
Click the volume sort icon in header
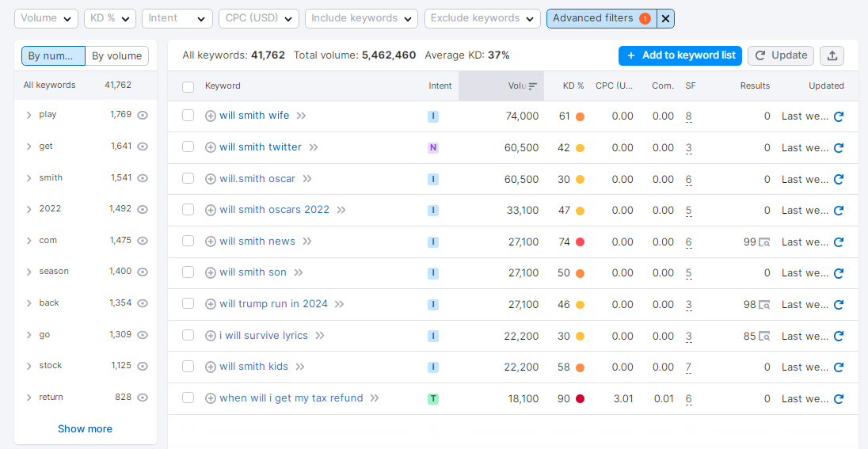click(x=532, y=86)
